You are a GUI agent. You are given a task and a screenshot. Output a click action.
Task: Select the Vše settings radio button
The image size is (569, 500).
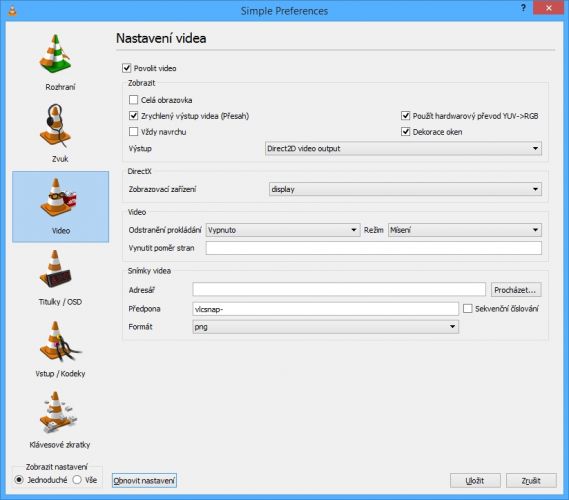pyautogui.click(x=77, y=480)
